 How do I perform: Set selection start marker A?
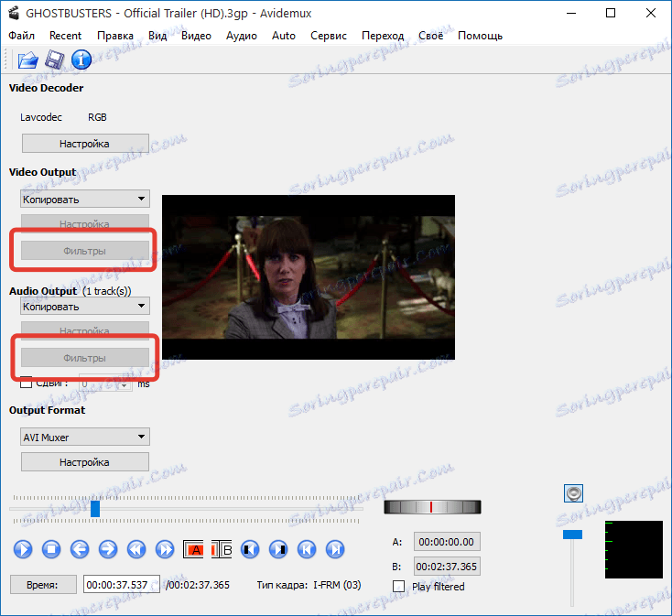coord(193,549)
